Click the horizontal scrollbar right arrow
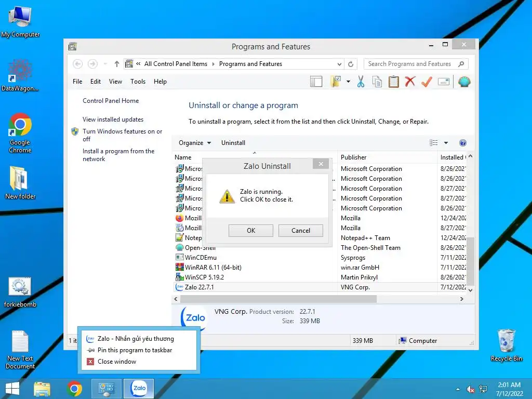 click(x=462, y=299)
